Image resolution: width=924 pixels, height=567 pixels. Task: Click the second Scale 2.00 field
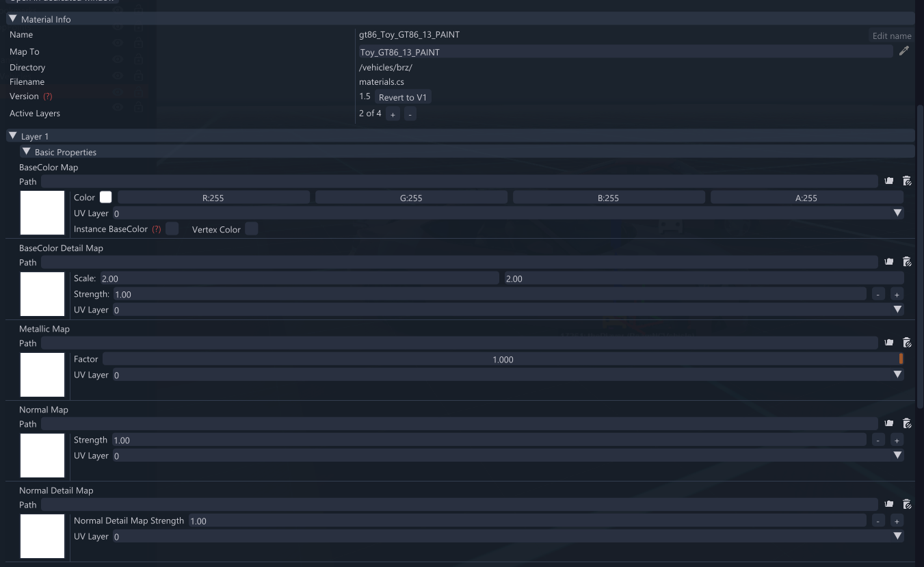pyautogui.click(x=704, y=278)
